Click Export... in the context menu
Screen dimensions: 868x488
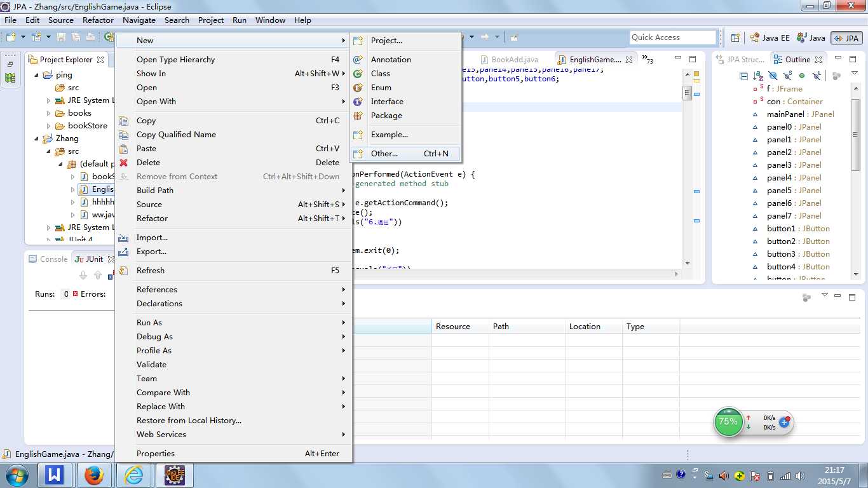(x=233, y=252)
